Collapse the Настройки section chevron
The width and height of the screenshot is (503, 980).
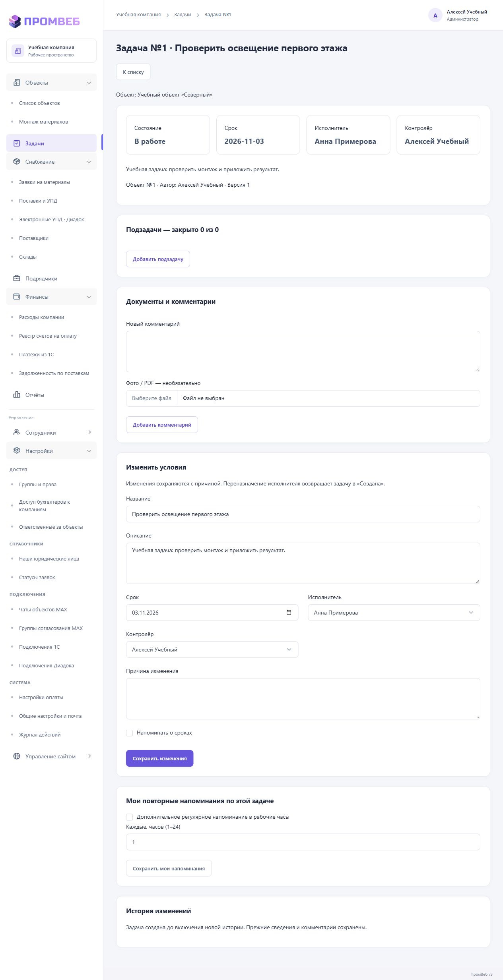(89, 451)
